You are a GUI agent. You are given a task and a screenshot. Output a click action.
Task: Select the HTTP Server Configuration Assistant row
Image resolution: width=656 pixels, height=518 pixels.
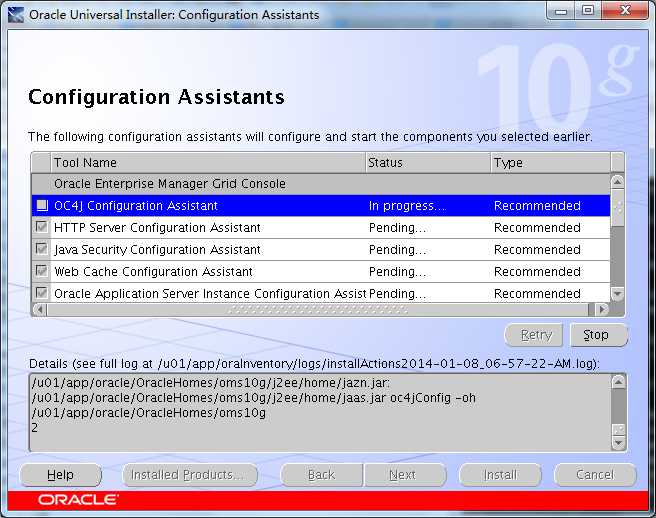coord(321,228)
